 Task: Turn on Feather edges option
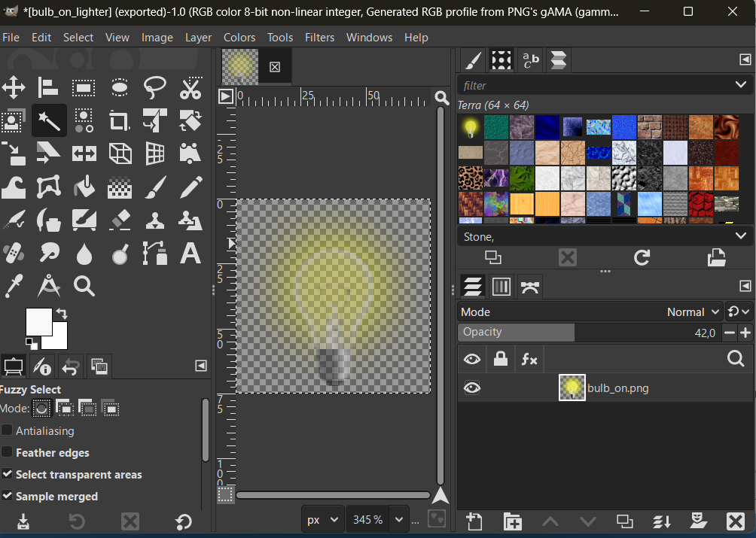coord(8,452)
